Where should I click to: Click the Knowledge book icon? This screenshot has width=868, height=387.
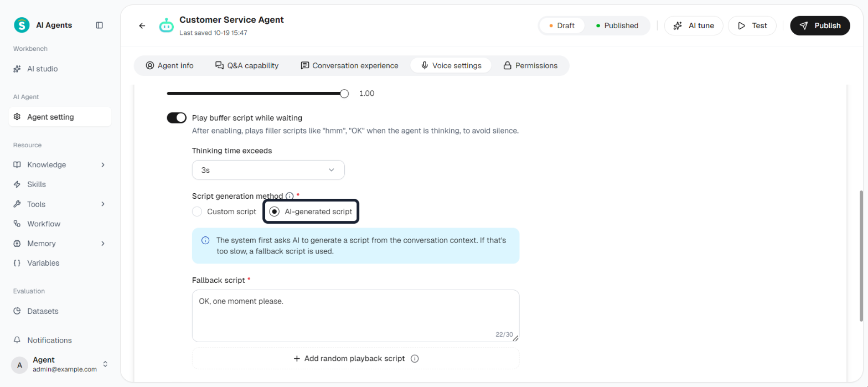[x=17, y=164]
